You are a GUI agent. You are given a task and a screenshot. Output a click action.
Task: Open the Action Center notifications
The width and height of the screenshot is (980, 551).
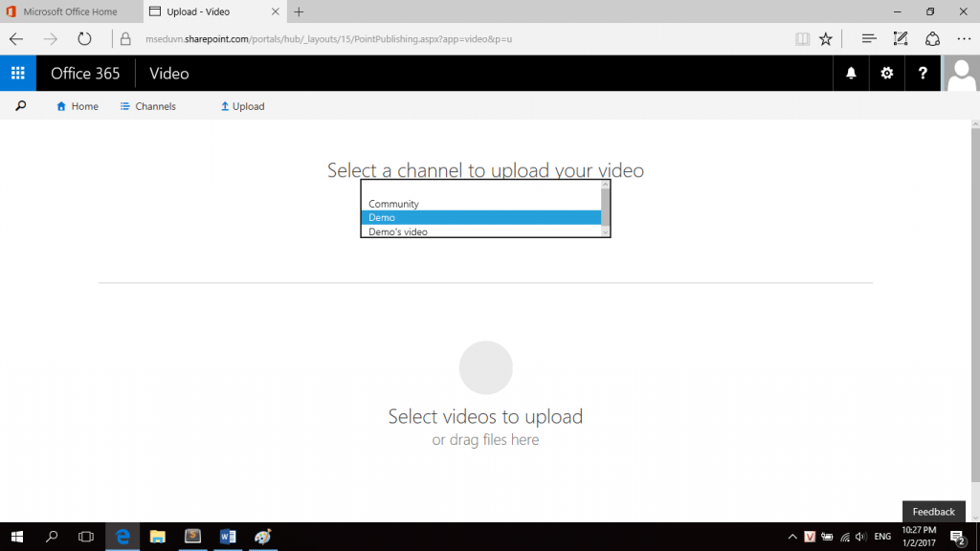[958, 537]
